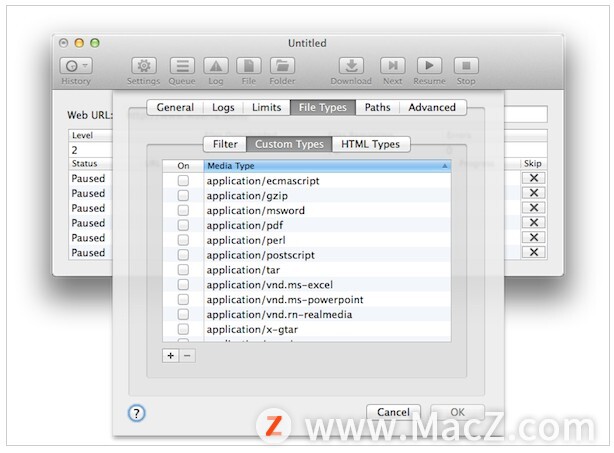Click the Skip column header
This screenshot has width=614, height=453.
(x=533, y=164)
